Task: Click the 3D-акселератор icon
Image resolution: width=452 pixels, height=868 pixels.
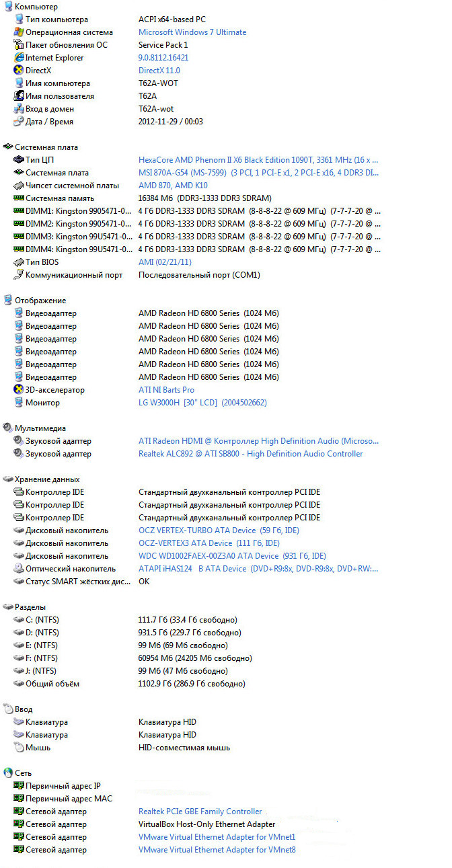Action: (x=19, y=390)
